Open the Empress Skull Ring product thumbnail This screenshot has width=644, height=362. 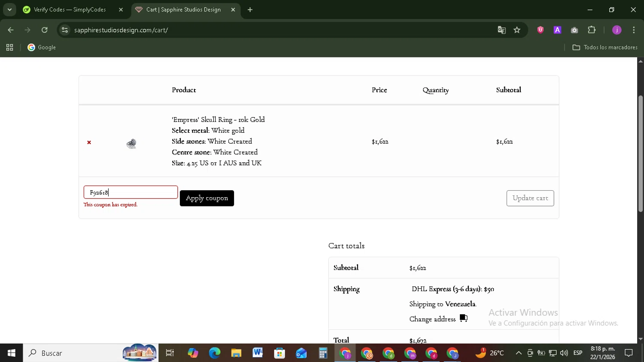tap(131, 143)
